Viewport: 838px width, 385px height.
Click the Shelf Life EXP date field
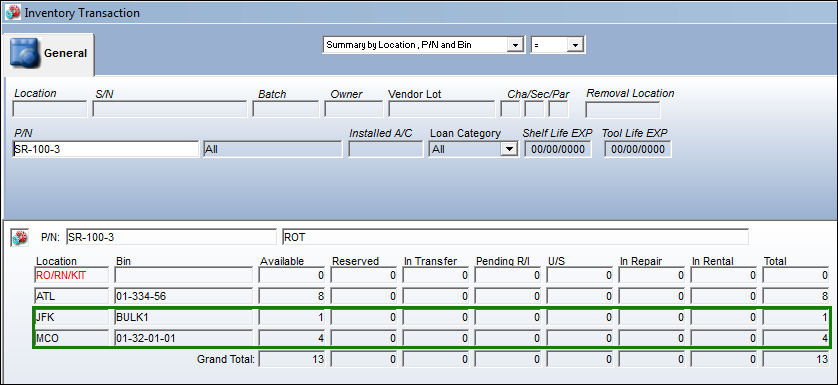pyautogui.click(x=558, y=149)
